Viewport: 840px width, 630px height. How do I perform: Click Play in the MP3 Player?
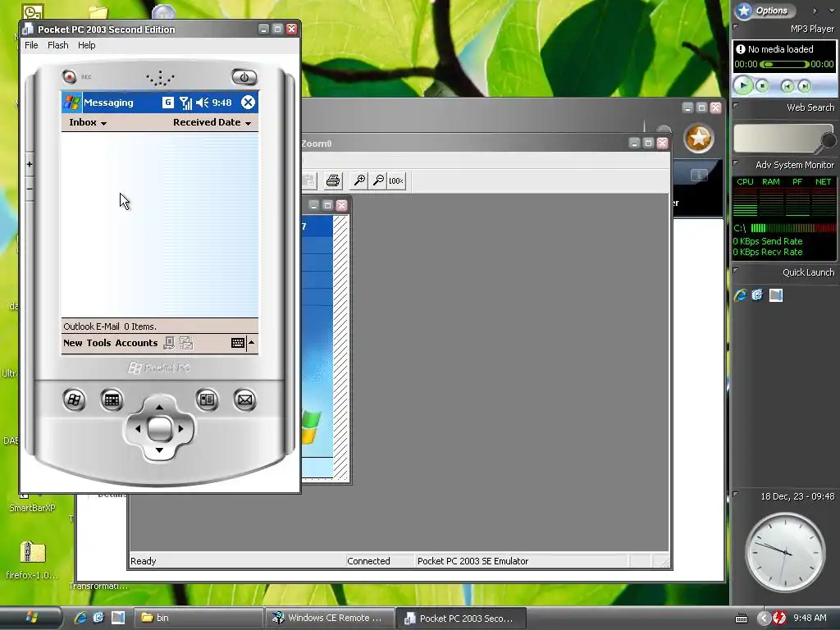pos(743,84)
